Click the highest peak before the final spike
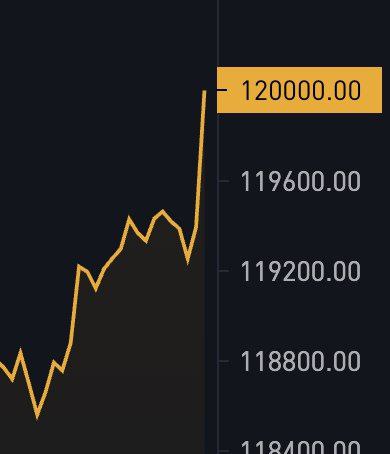 tap(163, 211)
